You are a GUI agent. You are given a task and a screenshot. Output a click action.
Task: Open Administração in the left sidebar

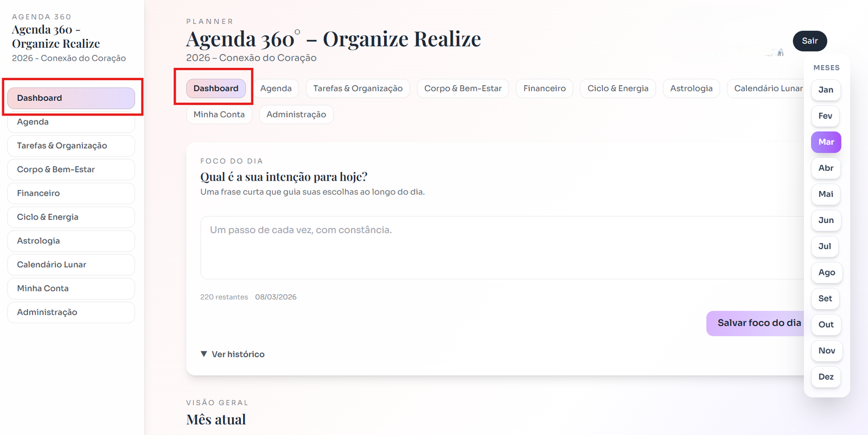click(71, 313)
